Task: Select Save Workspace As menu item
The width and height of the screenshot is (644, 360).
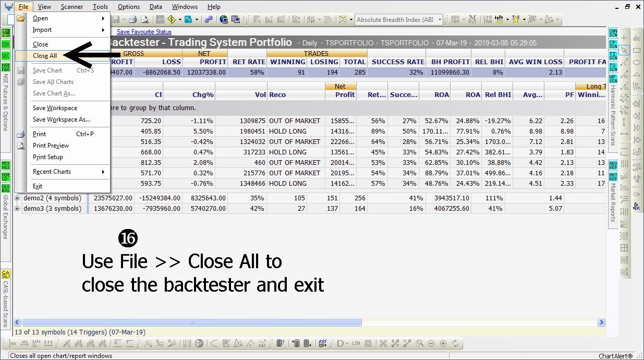Action: click(x=62, y=119)
